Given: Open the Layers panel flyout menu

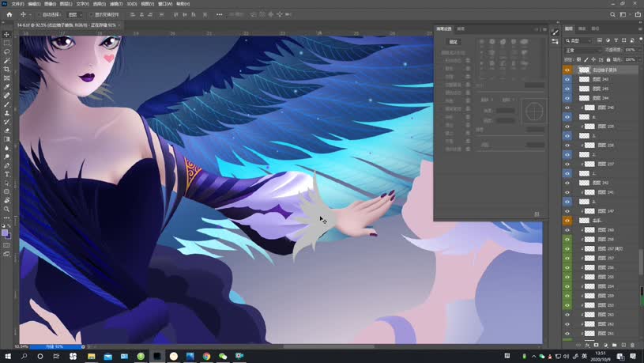Looking at the screenshot, I should [640, 28].
